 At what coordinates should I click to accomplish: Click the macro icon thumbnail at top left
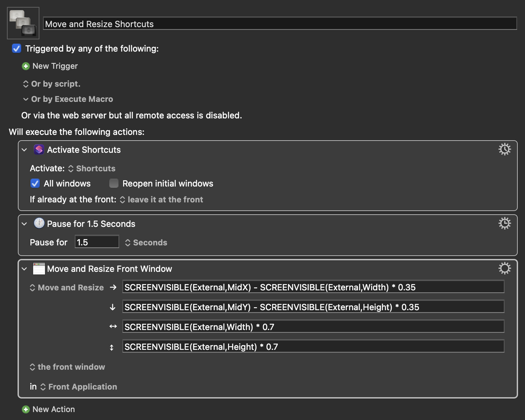(23, 23)
